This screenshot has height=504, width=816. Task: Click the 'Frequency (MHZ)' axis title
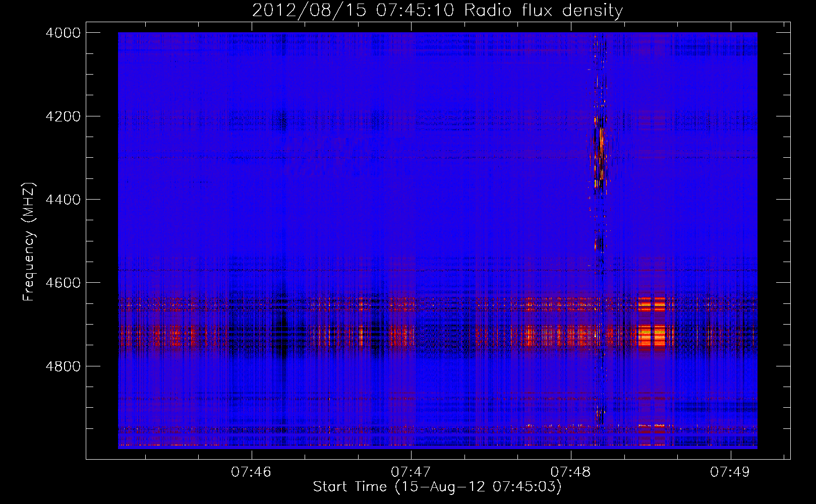(29, 242)
